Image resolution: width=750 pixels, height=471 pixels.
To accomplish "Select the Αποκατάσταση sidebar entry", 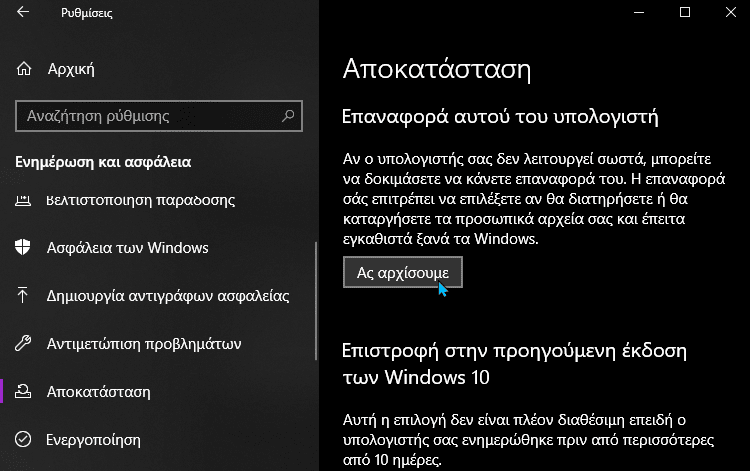I will [x=99, y=392].
